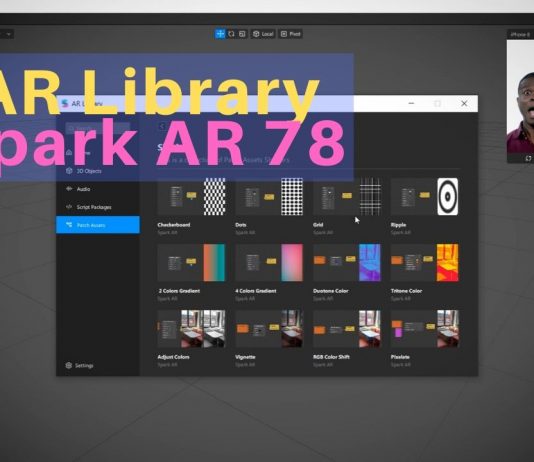Image resolution: width=534 pixels, height=462 pixels.
Task: Open the 4 Colors Gradient thumbnail
Action: [x=269, y=262]
